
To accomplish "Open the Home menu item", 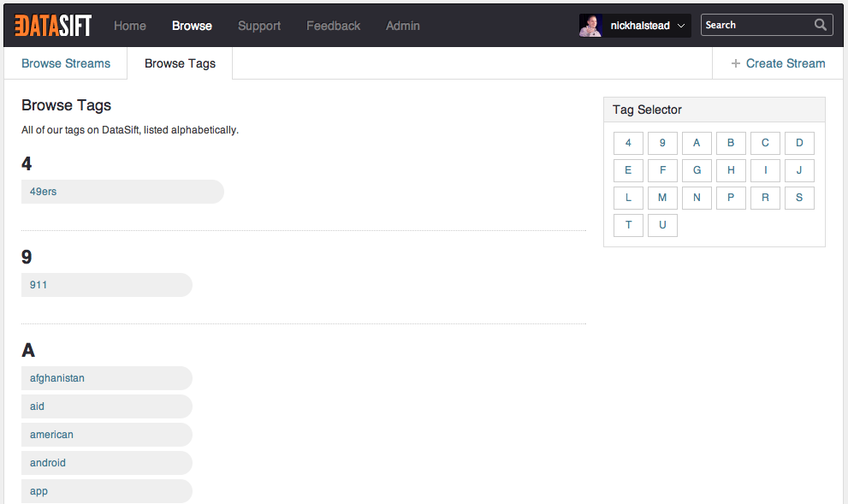I will coord(130,26).
